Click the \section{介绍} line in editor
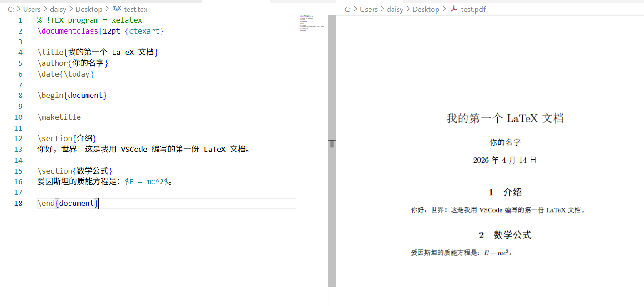The width and height of the screenshot is (644, 306). [67, 139]
